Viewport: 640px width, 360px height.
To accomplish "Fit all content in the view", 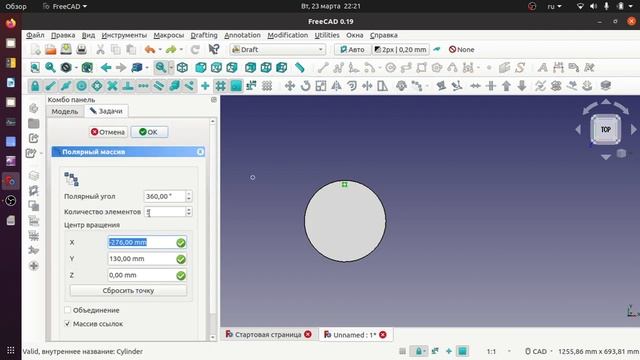I will (35, 67).
